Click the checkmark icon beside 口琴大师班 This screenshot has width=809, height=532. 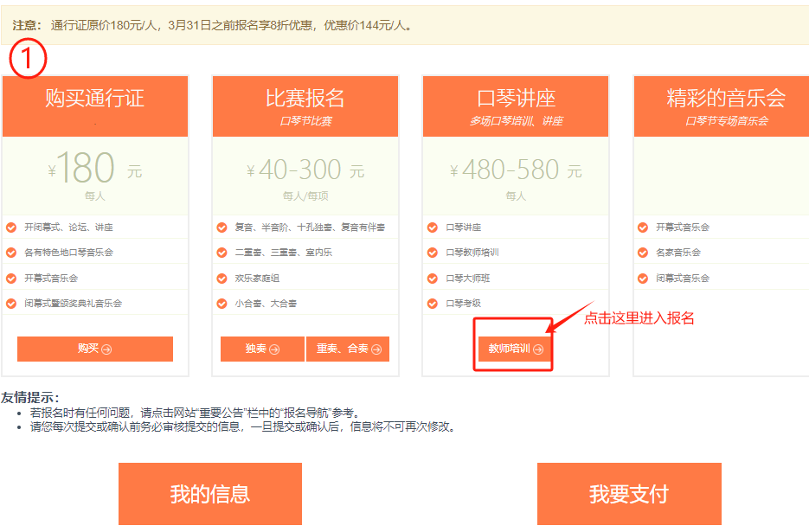point(433,279)
